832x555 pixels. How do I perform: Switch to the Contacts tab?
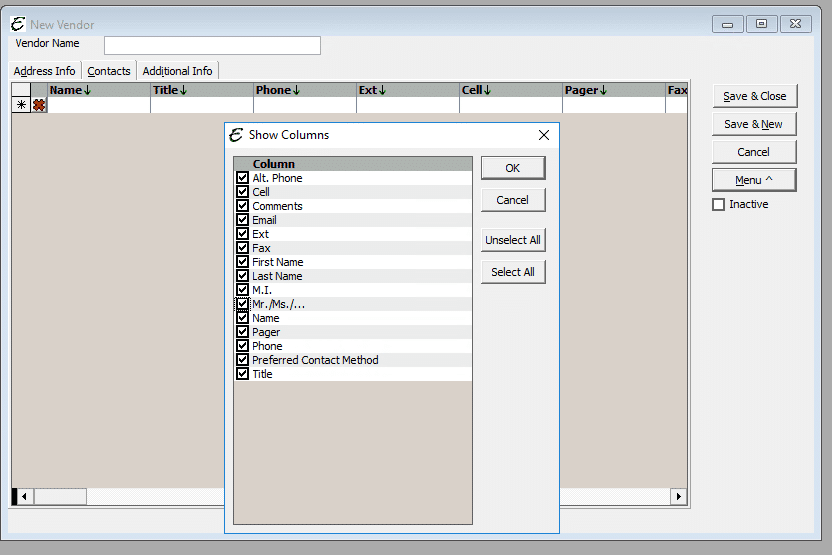point(109,71)
